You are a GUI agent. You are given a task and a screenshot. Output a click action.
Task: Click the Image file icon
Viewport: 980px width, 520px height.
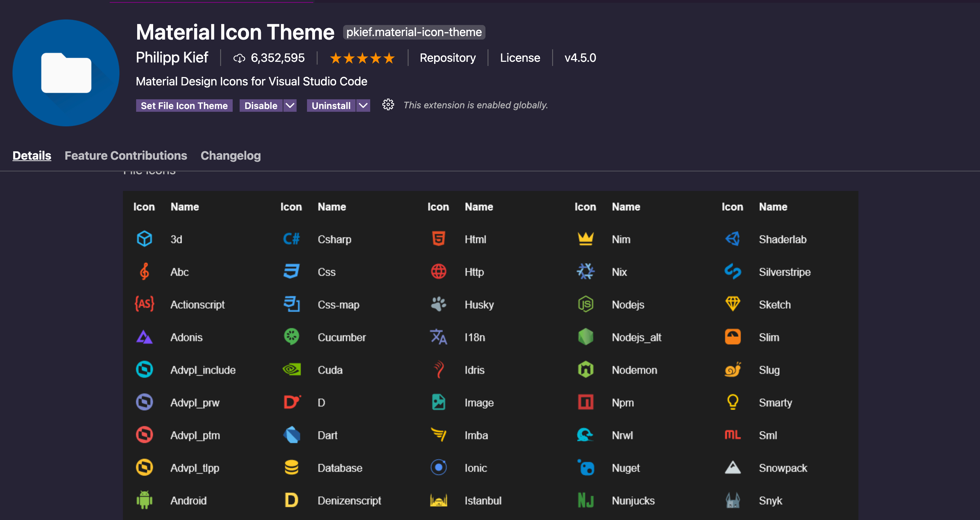point(438,402)
